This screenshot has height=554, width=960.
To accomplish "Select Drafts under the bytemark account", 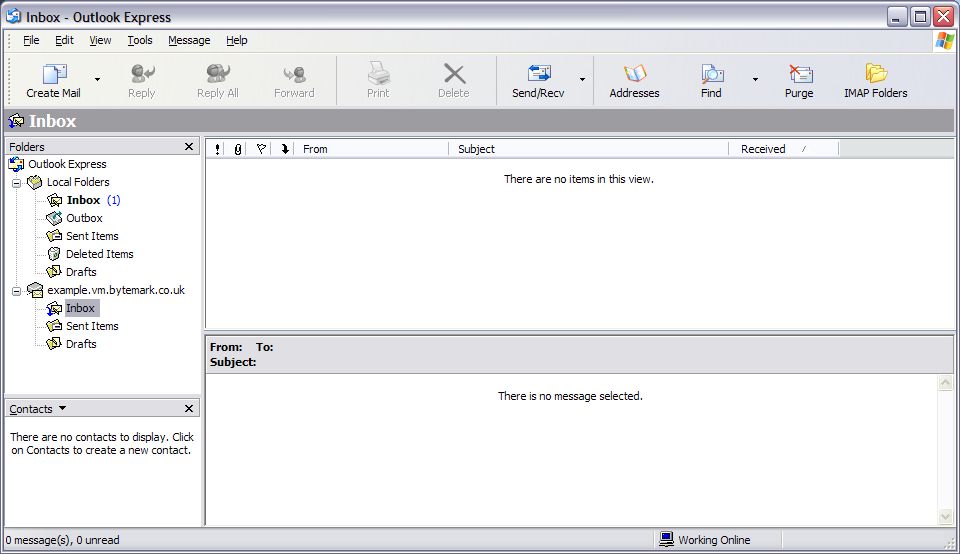I will coord(81,344).
